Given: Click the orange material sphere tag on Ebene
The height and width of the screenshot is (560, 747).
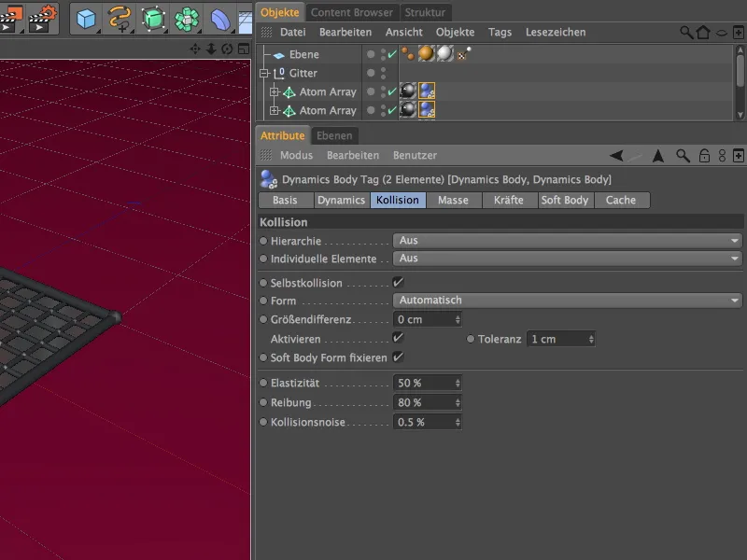Looking at the screenshot, I should point(426,54).
